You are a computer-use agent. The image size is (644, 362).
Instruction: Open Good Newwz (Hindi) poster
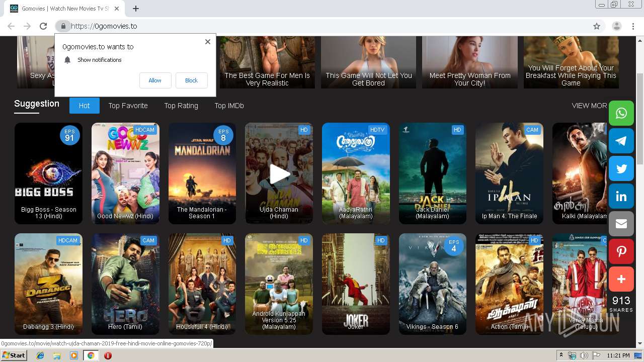click(x=125, y=173)
